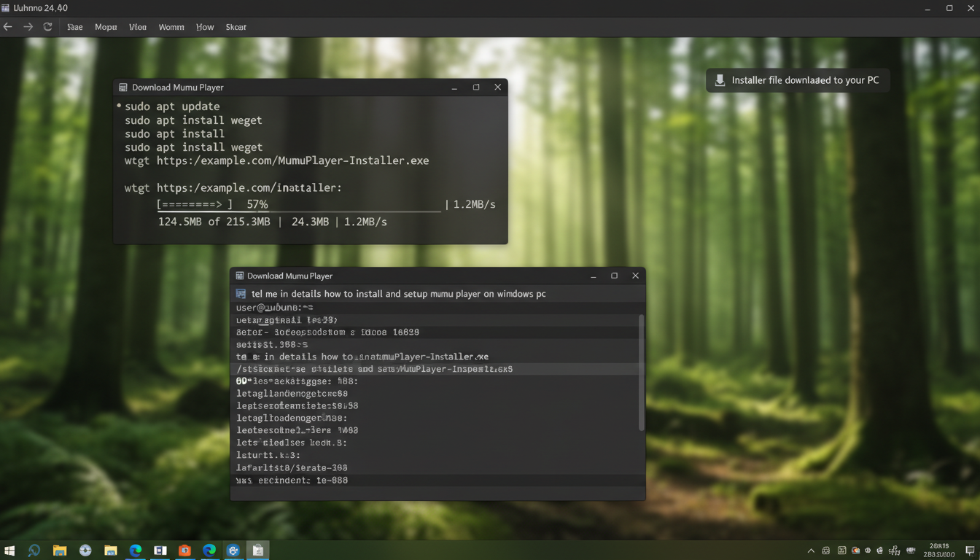The image size is (980, 560).
Task: Maximize the Uuhnno 24.40 main window
Action: click(949, 8)
